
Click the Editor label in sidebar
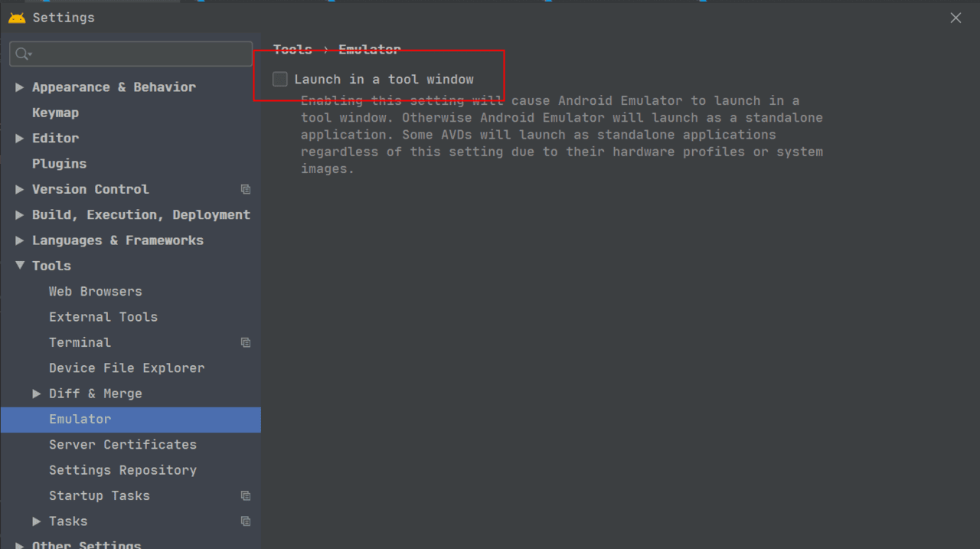55,139
